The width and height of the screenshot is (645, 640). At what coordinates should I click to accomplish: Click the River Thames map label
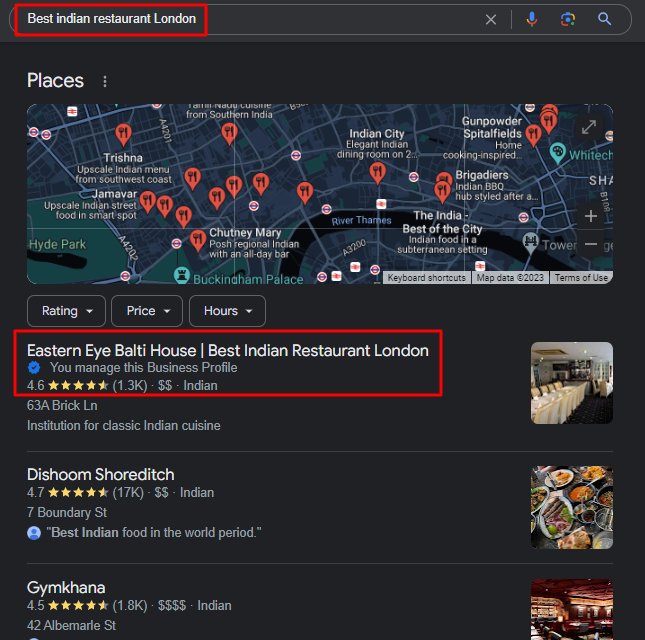click(361, 220)
